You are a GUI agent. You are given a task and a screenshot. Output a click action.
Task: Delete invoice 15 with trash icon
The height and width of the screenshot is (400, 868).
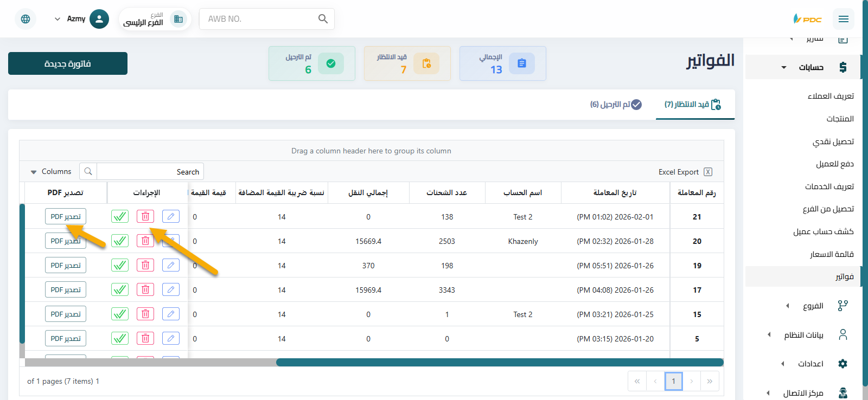[x=145, y=314]
